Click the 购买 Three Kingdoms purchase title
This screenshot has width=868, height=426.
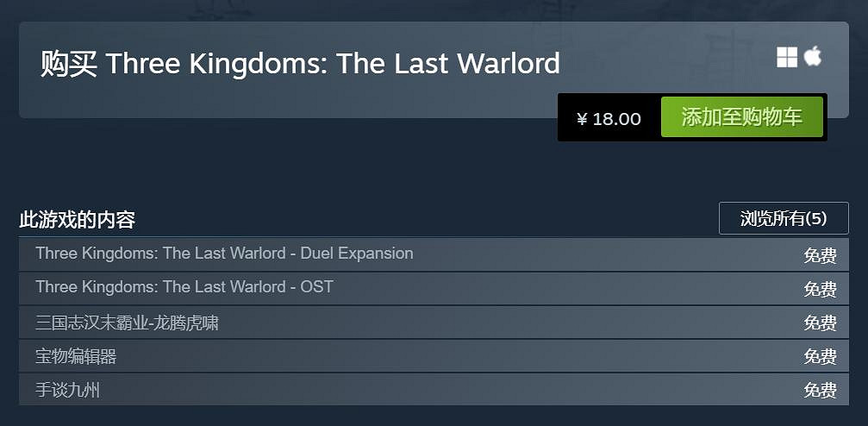tap(300, 64)
